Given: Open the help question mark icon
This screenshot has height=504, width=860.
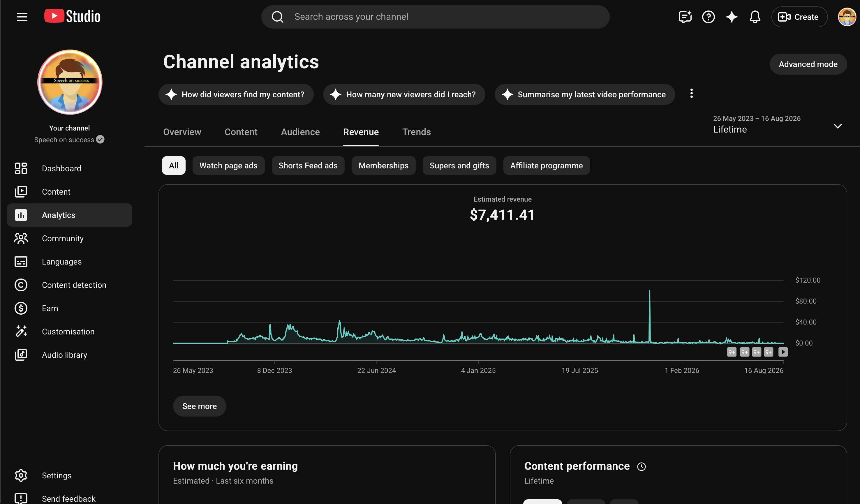Looking at the screenshot, I should (708, 17).
